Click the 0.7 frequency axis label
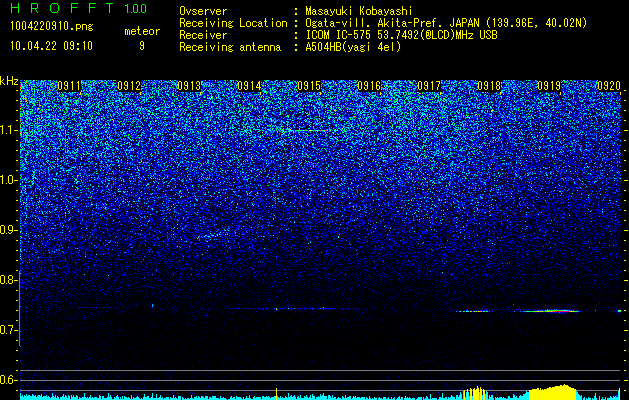This screenshot has height=400, width=629. click(x=9, y=330)
